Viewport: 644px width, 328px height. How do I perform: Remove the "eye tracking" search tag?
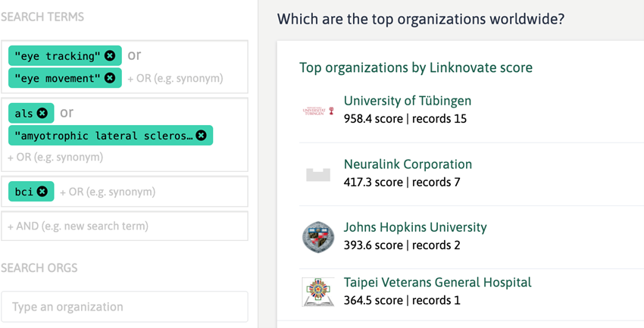click(110, 56)
